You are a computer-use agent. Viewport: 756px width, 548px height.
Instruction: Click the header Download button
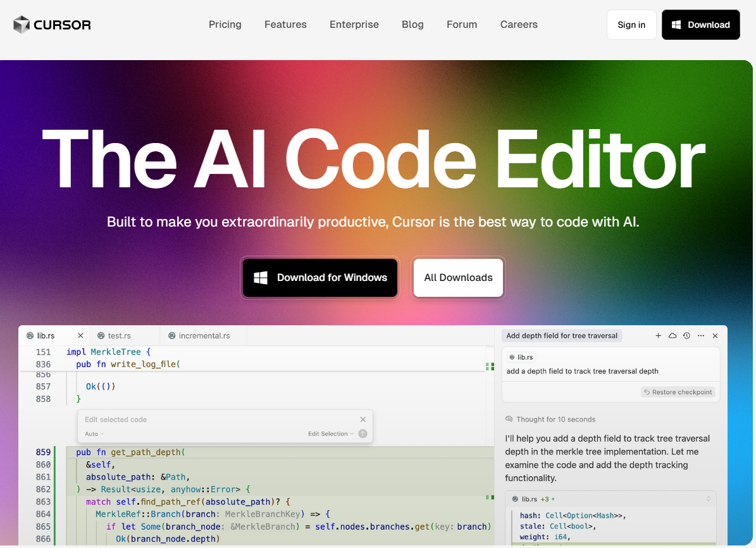(x=701, y=25)
